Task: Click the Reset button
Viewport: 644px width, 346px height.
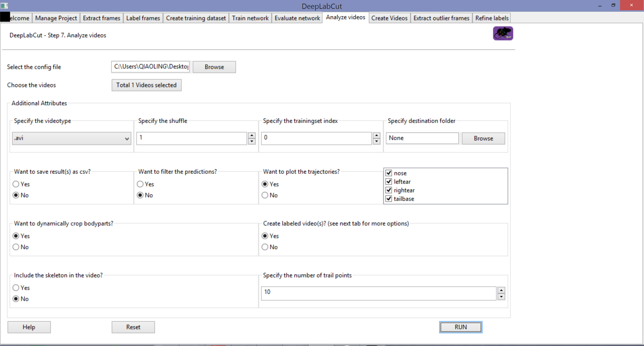Action: click(x=133, y=327)
